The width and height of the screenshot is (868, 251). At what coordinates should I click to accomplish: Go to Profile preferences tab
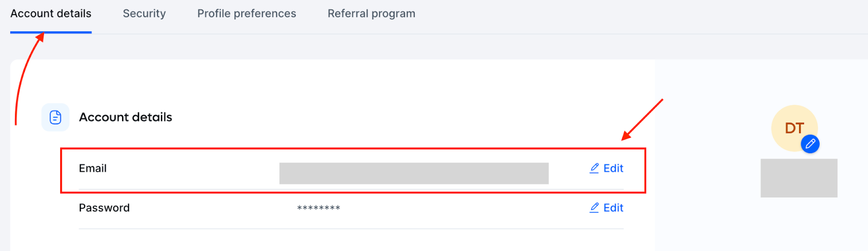point(247,14)
